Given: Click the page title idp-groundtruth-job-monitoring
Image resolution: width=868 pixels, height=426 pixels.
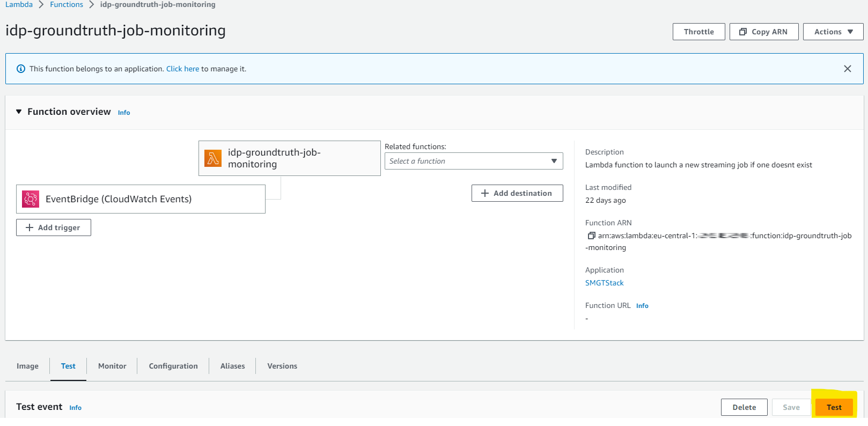Looking at the screenshot, I should pos(115,31).
